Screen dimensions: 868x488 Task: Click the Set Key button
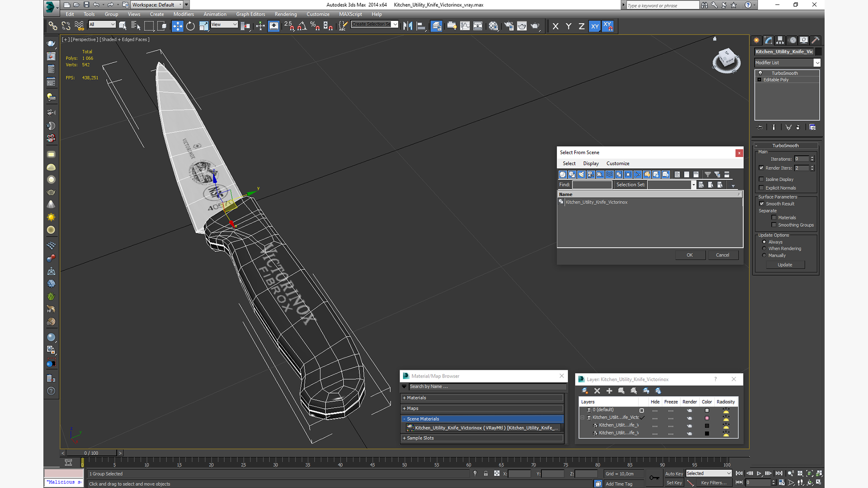pyautogui.click(x=674, y=483)
